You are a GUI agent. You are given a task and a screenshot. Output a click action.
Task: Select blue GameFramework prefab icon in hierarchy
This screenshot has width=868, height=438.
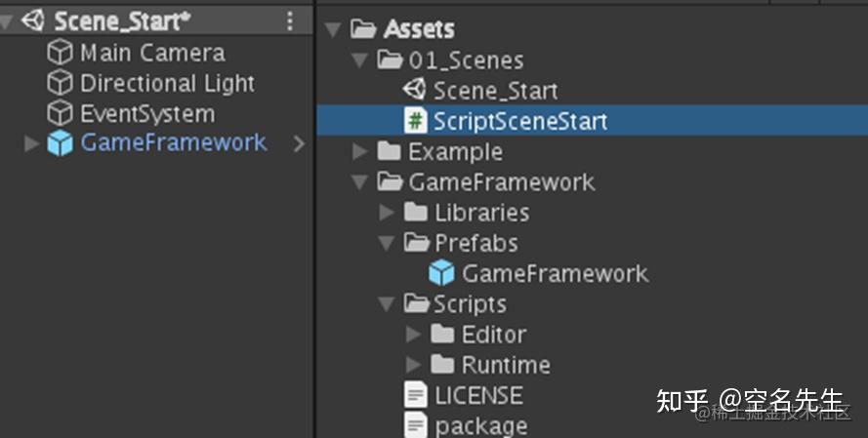[x=60, y=143]
